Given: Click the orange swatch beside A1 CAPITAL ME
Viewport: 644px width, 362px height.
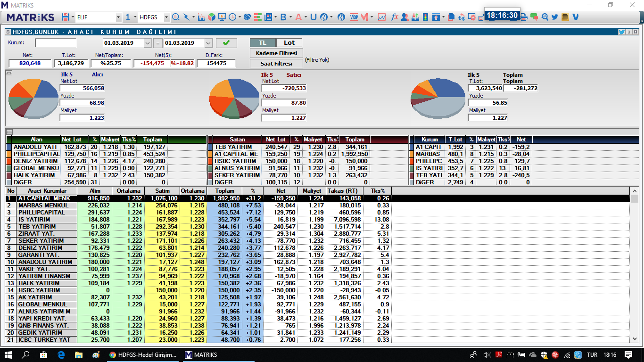Looking at the screenshot, I should (x=210, y=154).
